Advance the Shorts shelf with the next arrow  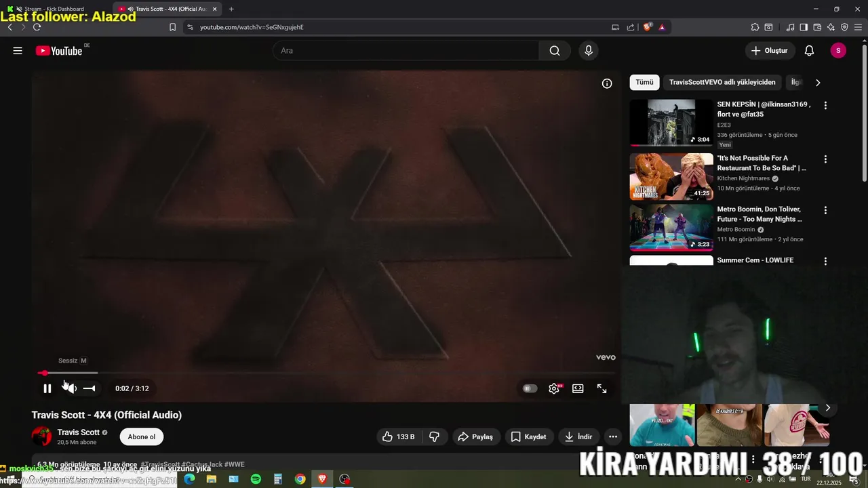click(827, 407)
